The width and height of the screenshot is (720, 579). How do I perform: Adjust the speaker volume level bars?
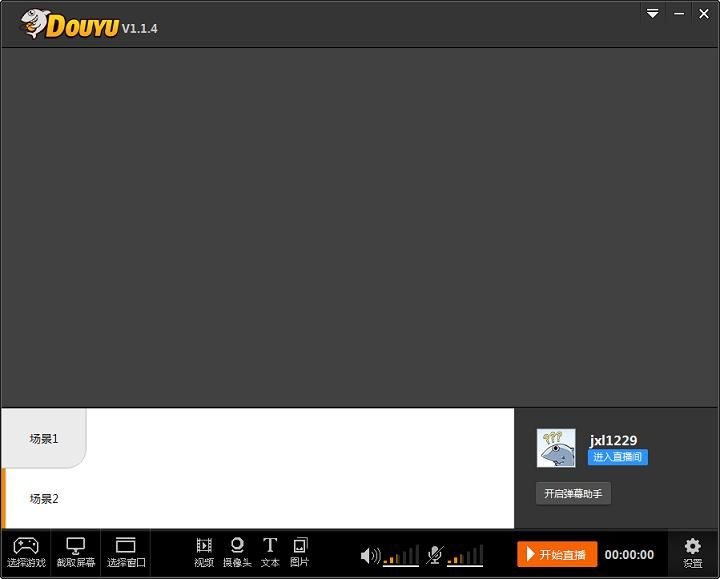[x=402, y=555]
